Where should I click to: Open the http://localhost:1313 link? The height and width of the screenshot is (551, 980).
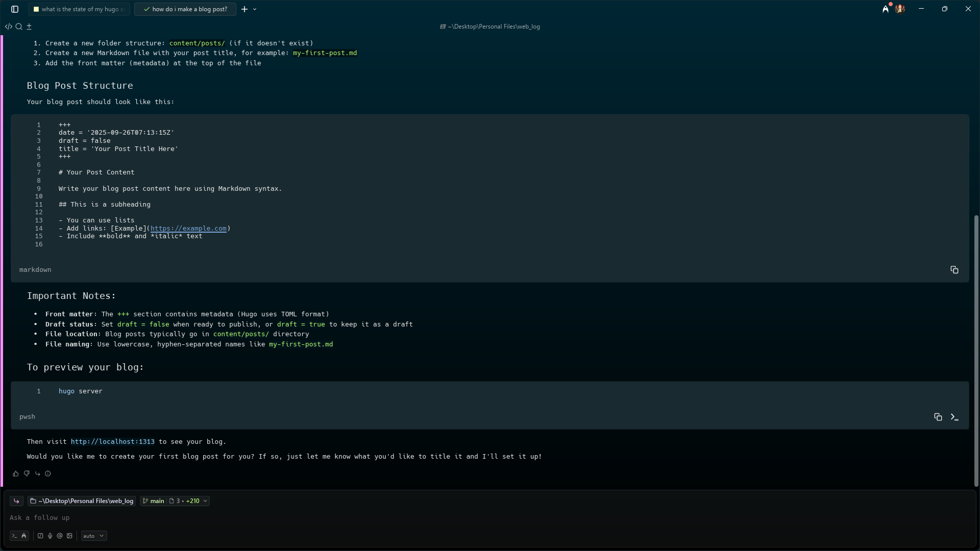(112, 442)
